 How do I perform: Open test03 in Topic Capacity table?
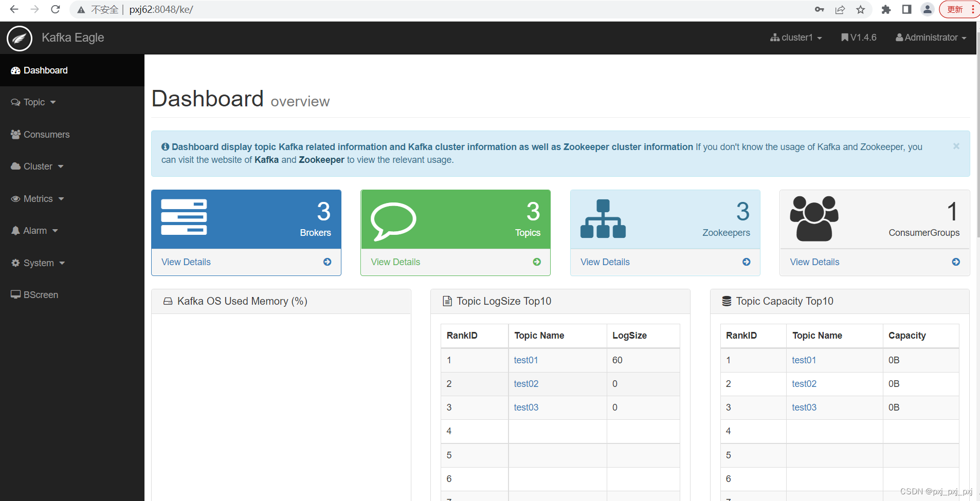[804, 407]
